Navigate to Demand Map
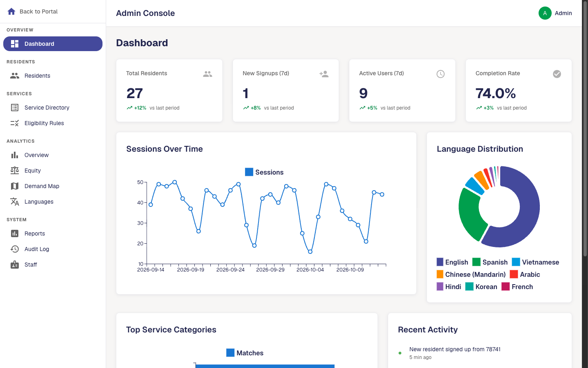 [x=53, y=186]
